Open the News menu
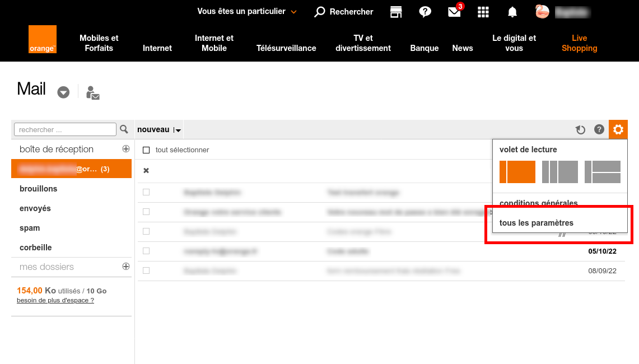 click(x=463, y=48)
